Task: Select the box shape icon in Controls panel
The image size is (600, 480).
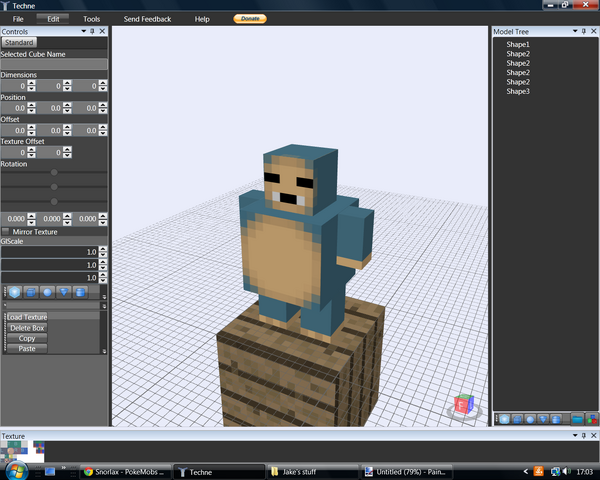Action: click(31, 292)
